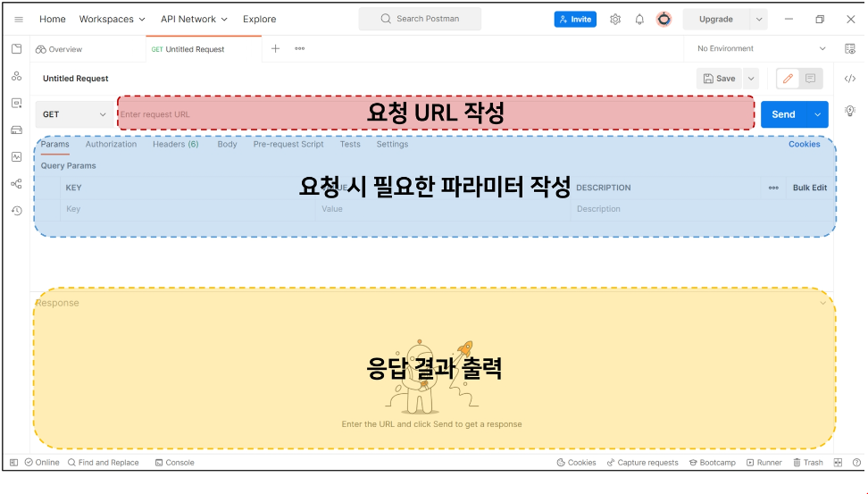868x494 pixels.
Task: Open the APIs sidebar icon
Action: [17, 76]
